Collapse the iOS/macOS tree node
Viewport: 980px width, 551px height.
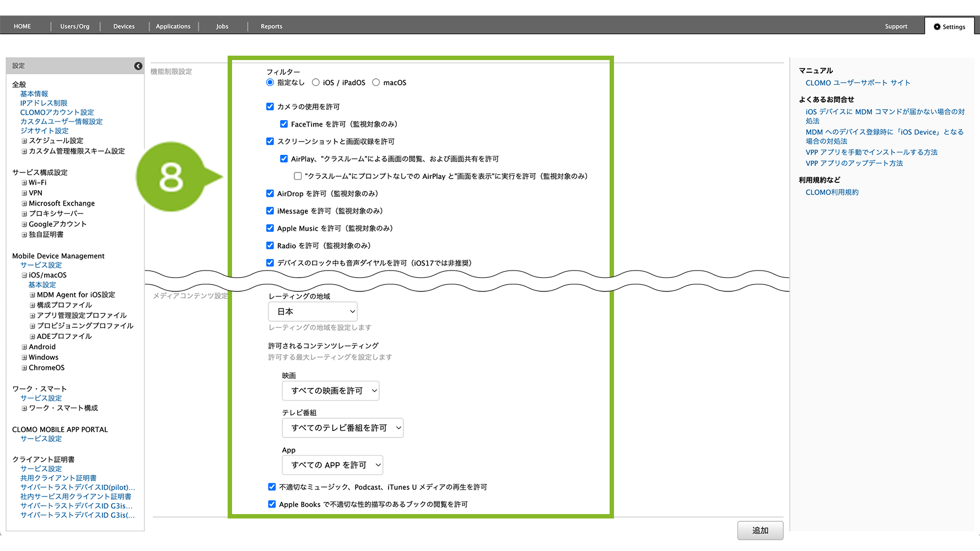24,275
